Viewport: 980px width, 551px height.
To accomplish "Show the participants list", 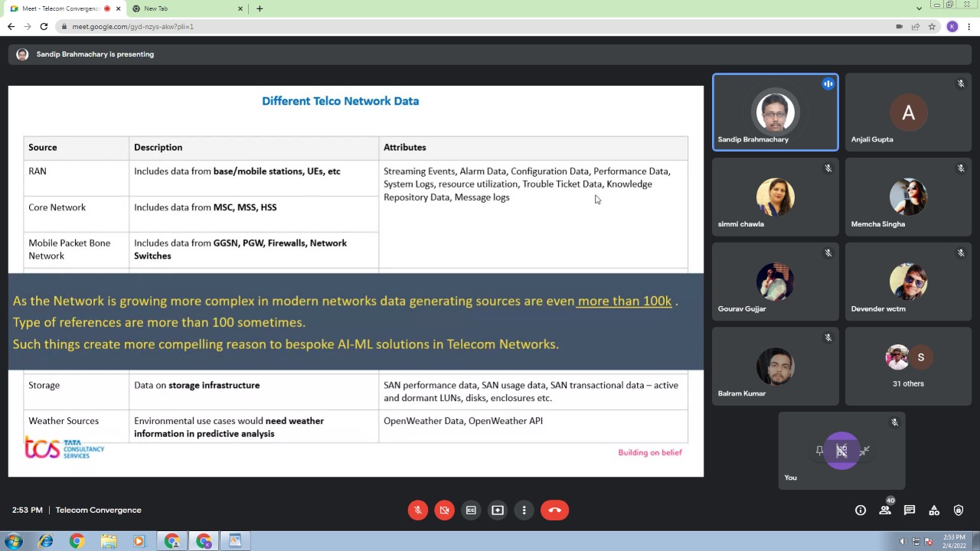I will click(x=885, y=510).
